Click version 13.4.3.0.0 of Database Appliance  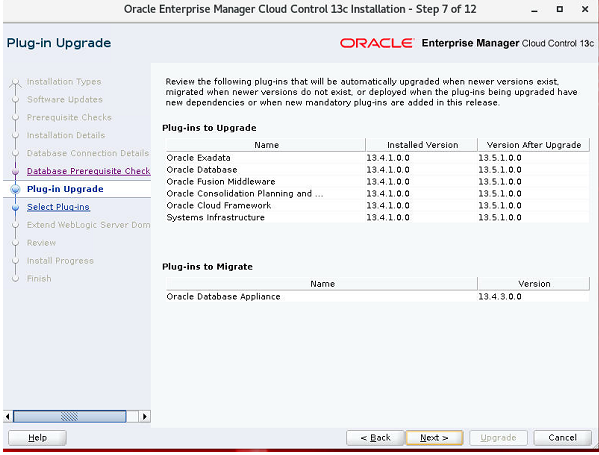tap(500, 296)
